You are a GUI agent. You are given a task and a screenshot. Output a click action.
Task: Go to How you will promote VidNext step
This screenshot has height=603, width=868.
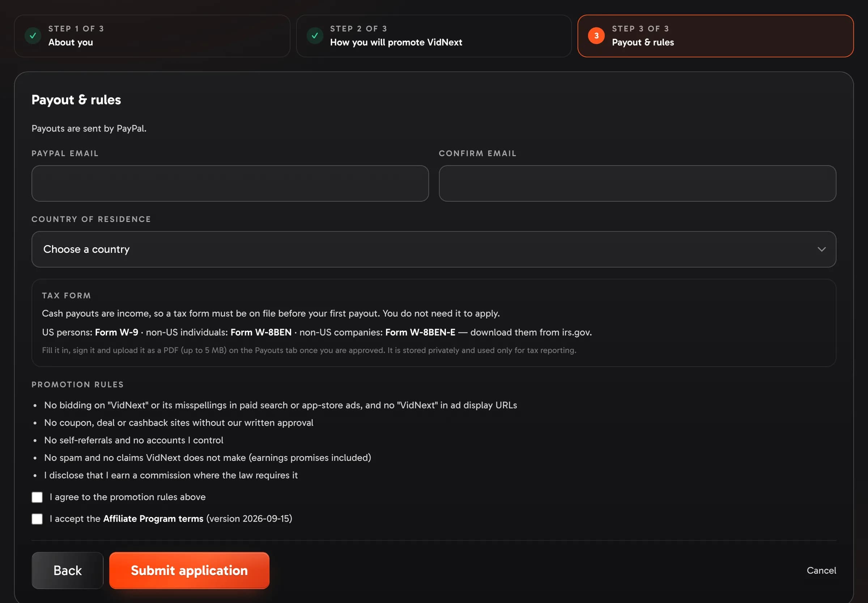[434, 36]
